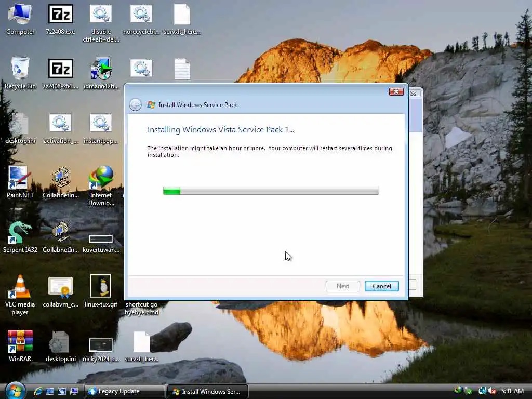Viewport: 532px width, 399px height.
Task: Switch to Install Windows Ser... taskbar button
Action: click(208, 391)
